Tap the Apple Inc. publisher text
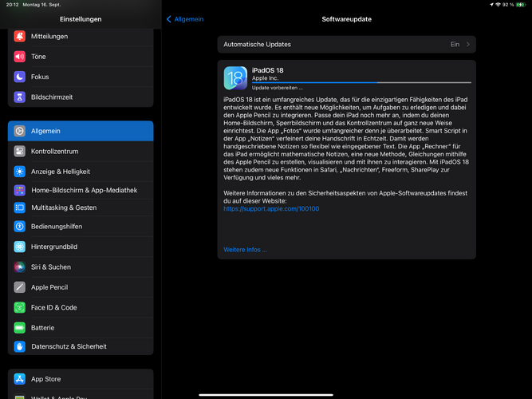This screenshot has height=399, width=532. point(265,78)
